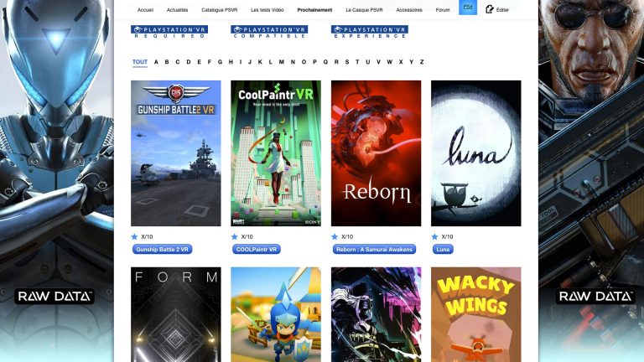
Task: Filter games by letter H
Action: point(231,62)
